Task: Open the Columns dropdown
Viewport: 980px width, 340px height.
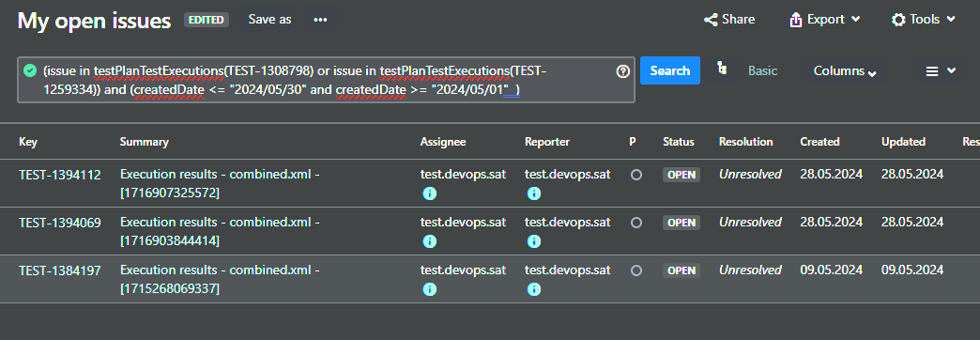Action: point(845,71)
